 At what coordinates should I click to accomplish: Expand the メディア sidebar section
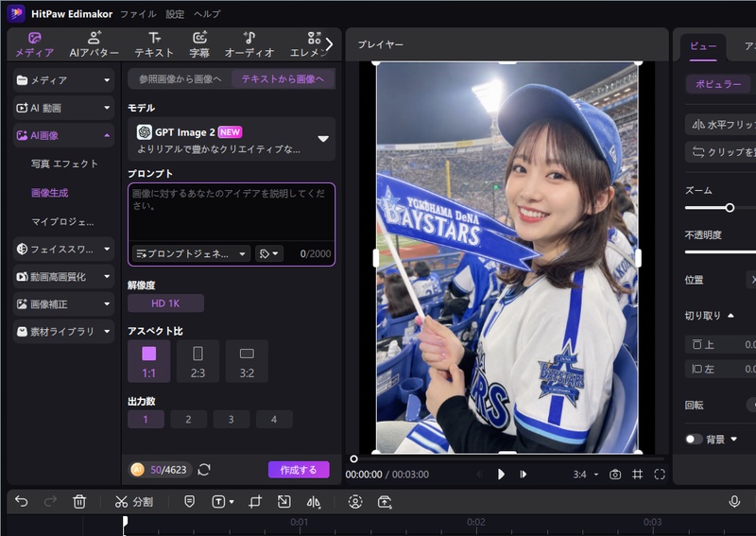pos(63,80)
